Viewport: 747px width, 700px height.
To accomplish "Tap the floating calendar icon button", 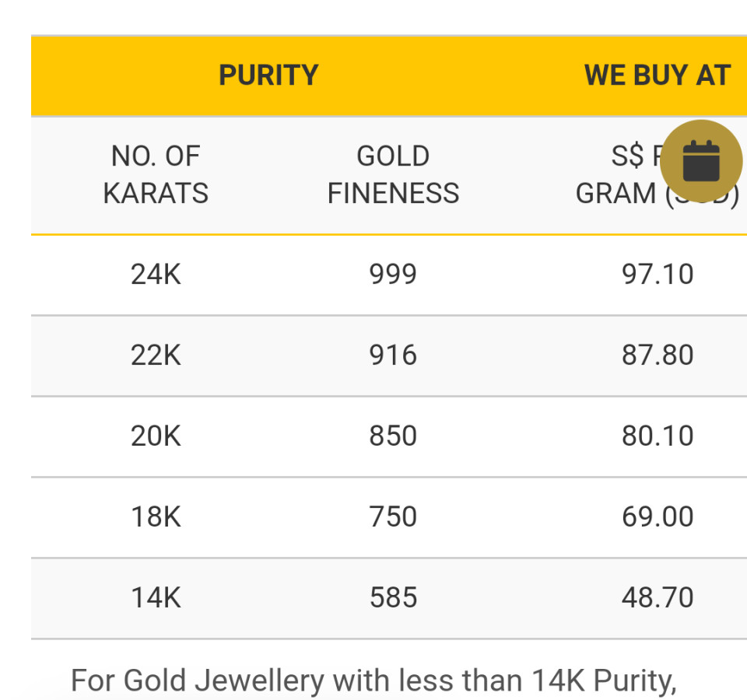I will click(x=701, y=162).
